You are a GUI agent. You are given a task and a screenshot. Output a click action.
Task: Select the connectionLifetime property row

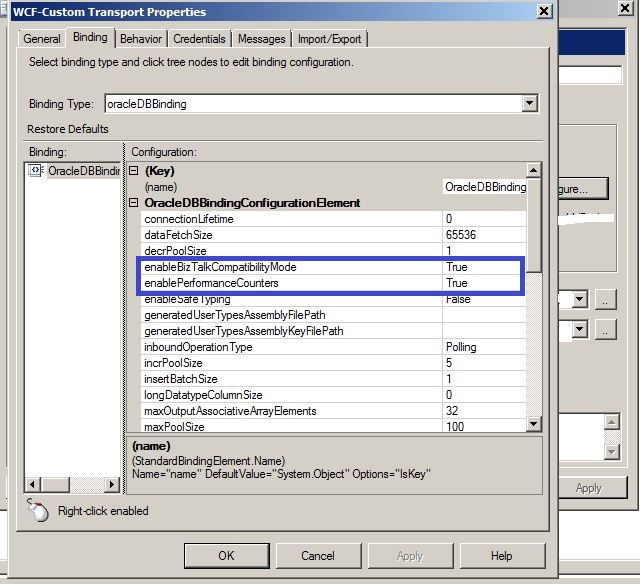[333, 219]
